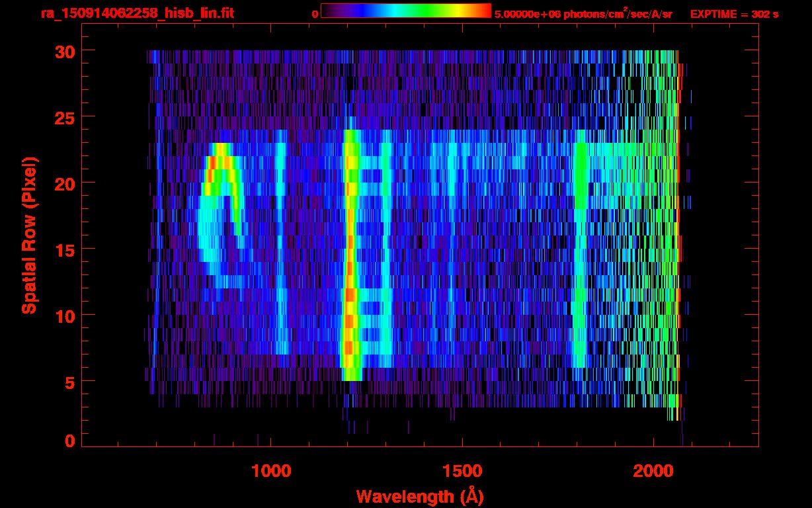Click the Spatial Row (Pixel) axis label

[29, 235]
